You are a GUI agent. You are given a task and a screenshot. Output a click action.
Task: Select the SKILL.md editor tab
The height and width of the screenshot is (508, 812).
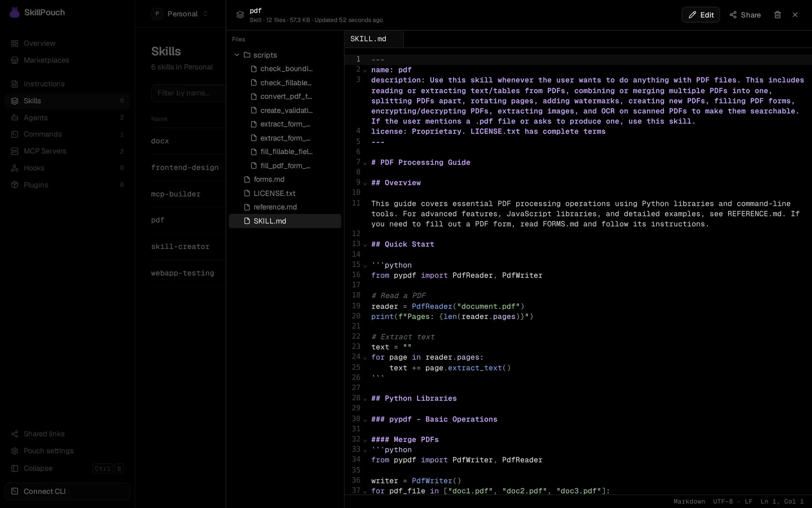click(374, 39)
